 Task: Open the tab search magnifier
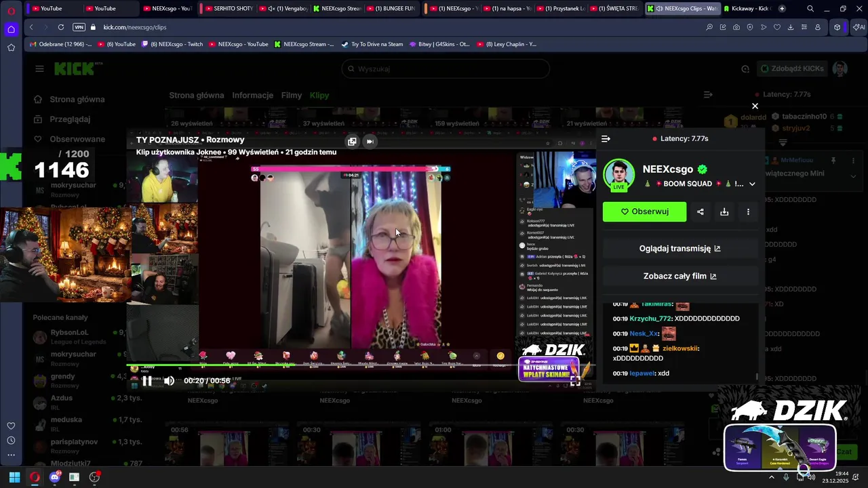click(810, 9)
